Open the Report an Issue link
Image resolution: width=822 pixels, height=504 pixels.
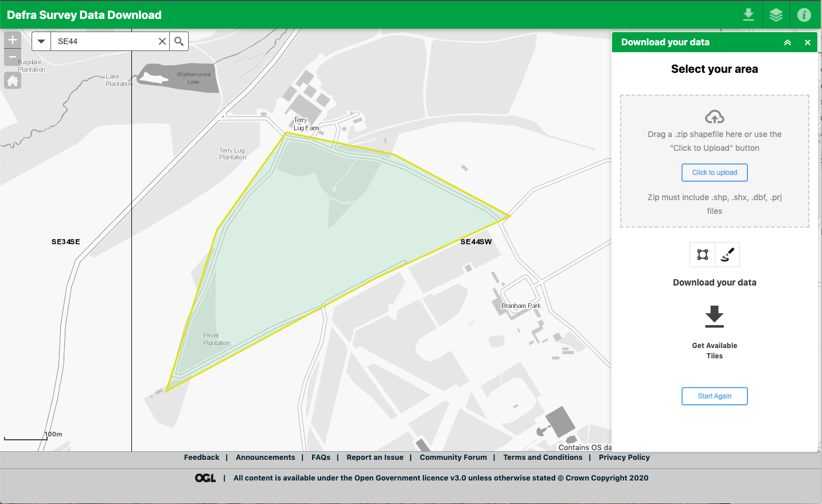(x=375, y=458)
